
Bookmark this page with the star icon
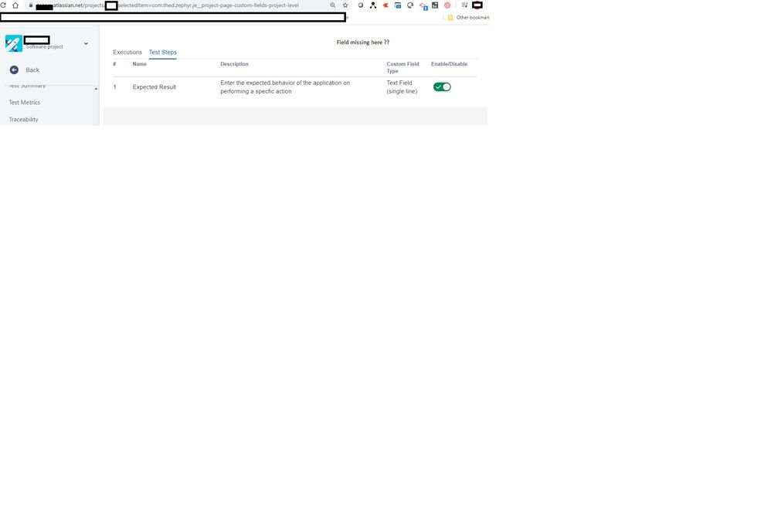point(345,5)
